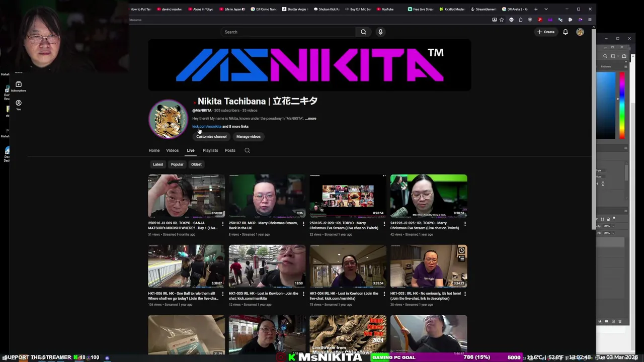Open the browser hamburger menu
This screenshot has height=362, width=644.
pyautogui.click(x=590, y=20)
